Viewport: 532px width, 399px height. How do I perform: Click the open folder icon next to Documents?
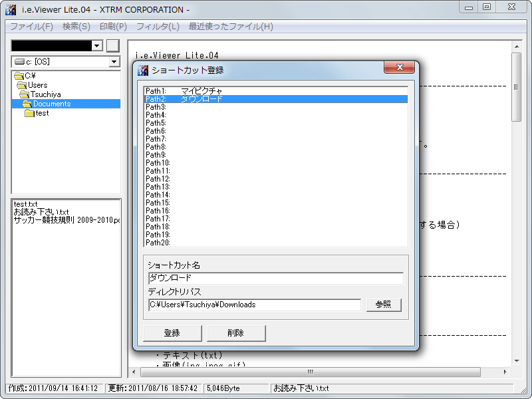pyautogui.click(x=27, y=104)
